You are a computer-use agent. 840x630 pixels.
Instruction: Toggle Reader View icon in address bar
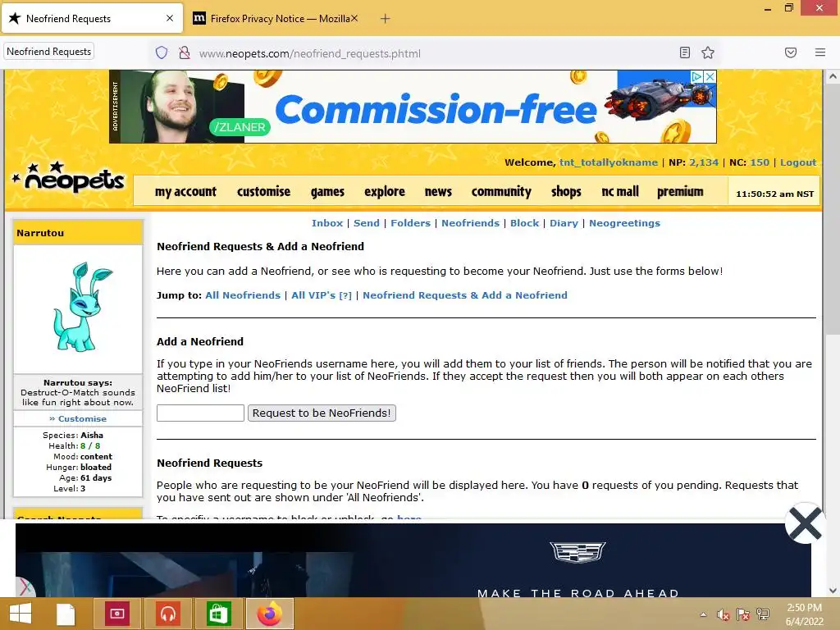(x=684, y=52)
